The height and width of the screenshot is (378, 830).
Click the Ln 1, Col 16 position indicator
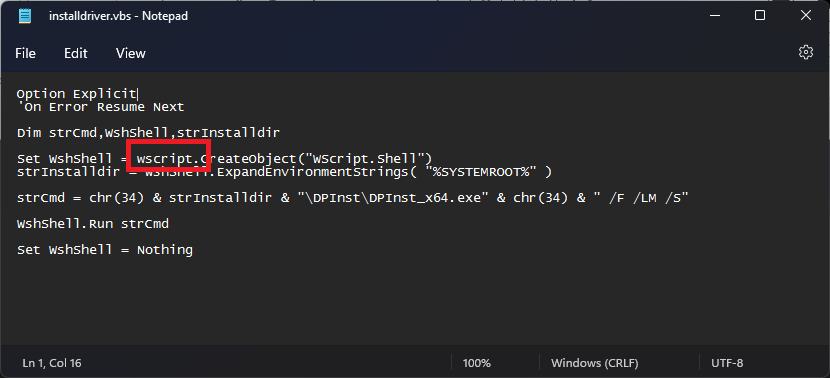click(x=52, y=363)
